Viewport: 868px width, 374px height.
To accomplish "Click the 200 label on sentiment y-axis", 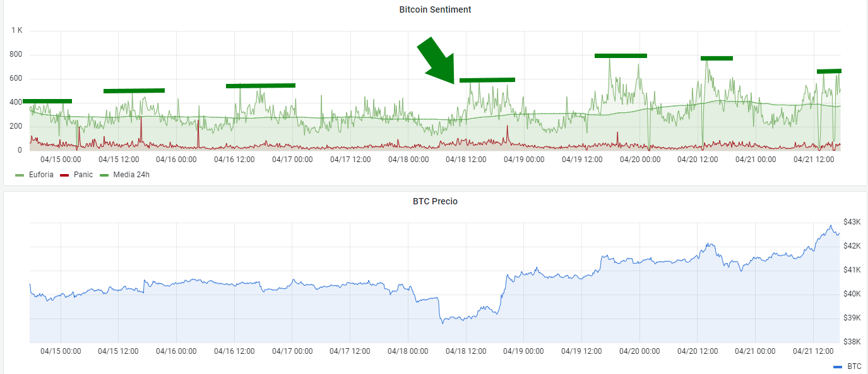I will pos(16,126).
